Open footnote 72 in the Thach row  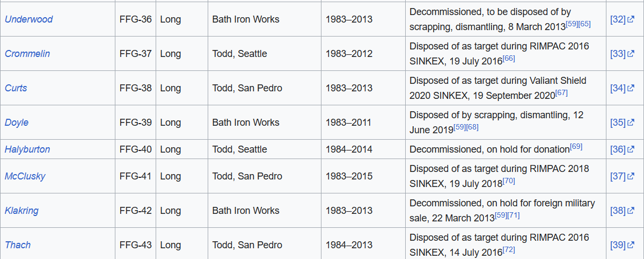click(x=509, y=250)
